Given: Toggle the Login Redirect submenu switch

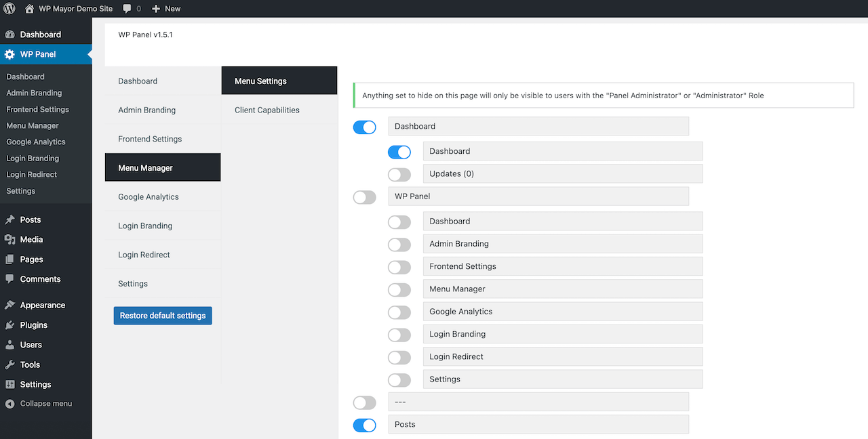Looking at the screenshot, I should tap(399, 358).
